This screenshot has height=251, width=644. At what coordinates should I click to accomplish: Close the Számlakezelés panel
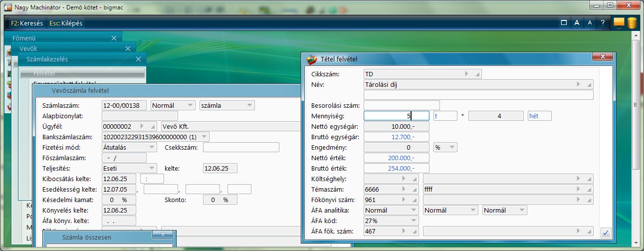point(138,59)
